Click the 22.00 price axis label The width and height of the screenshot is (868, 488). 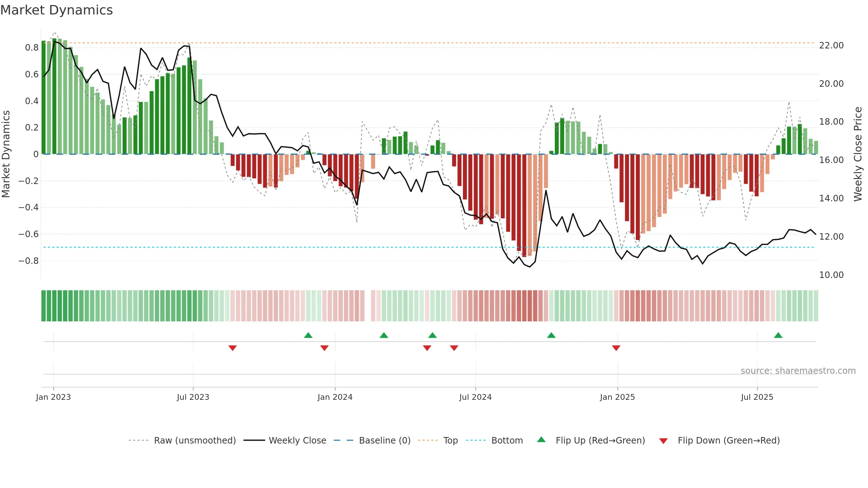click(831, 46)
